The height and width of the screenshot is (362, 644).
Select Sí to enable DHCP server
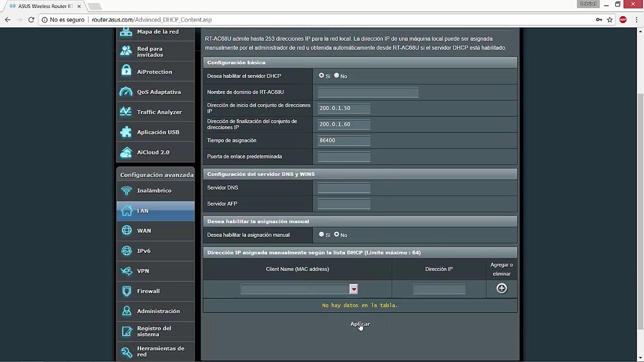tap(322, 75)
